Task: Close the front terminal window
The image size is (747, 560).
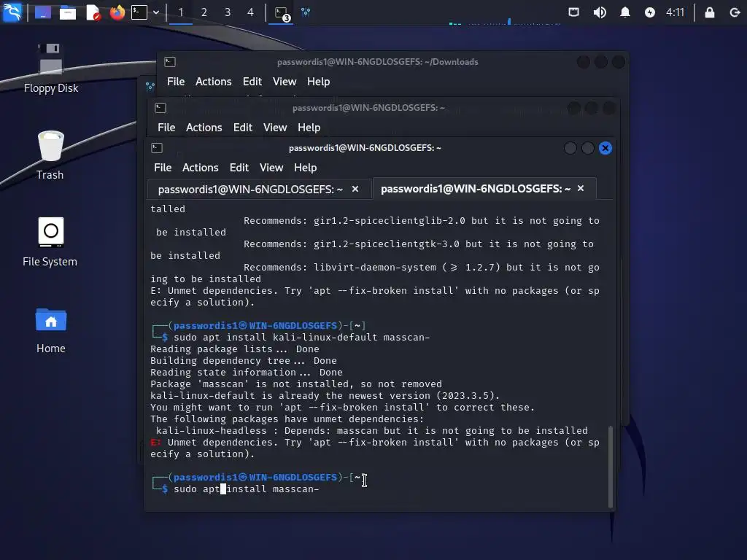Action: pyautogui.click(x=605, y=148)
